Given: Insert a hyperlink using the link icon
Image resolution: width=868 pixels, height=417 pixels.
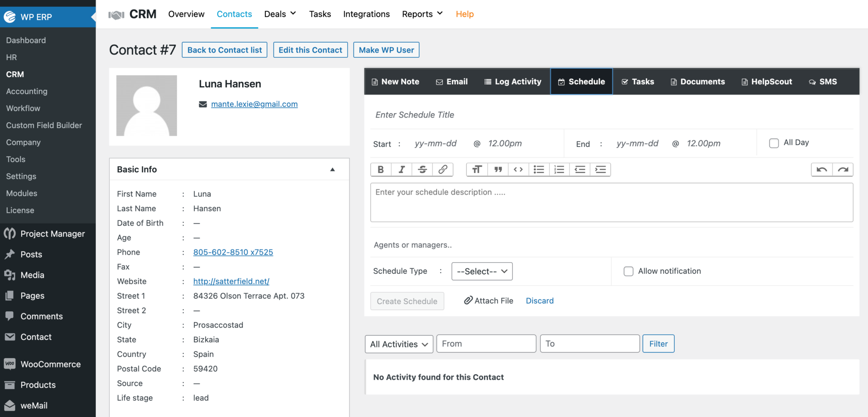Looking at the screenshot, I should [443, 169].
